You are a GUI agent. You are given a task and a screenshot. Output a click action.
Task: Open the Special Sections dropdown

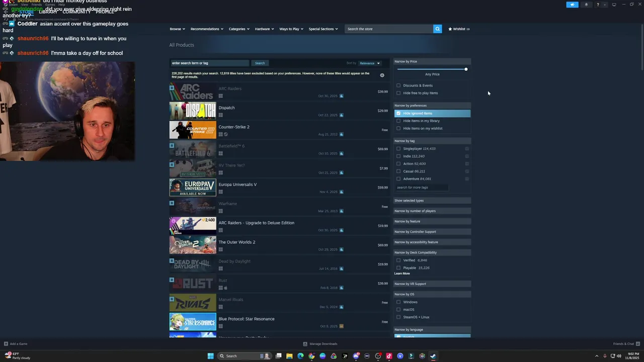click(323, 29)
